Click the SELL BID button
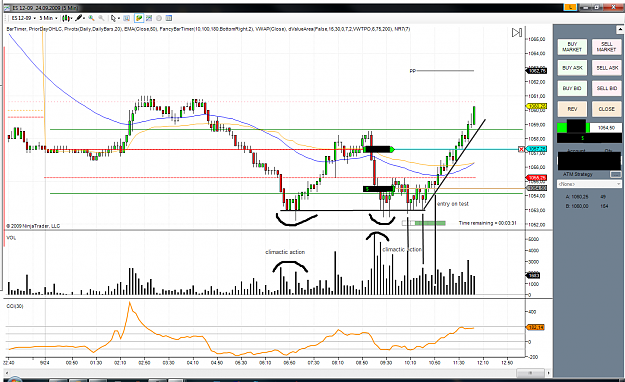The image size is (625, 382). pos(606,88)
